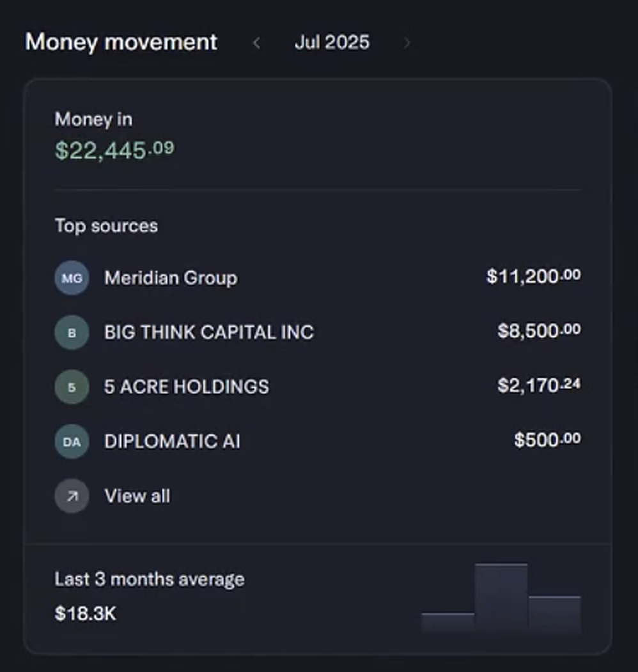Select the BIG THINK CAPITAL INC avatar
The width and height of the screenshot is (638, 672).
click(x=71, y=332)
